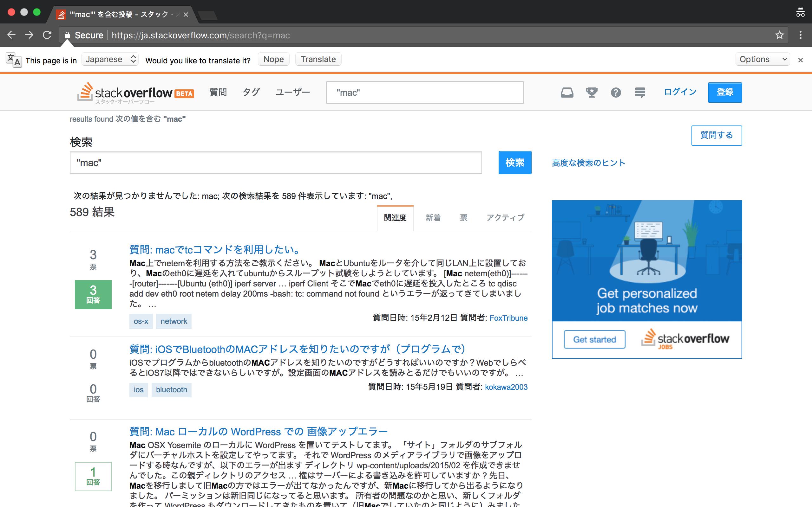Click Nope to dismiss translation offer
The height and width of the screenshot is (507, 812).
click(272, 59)
